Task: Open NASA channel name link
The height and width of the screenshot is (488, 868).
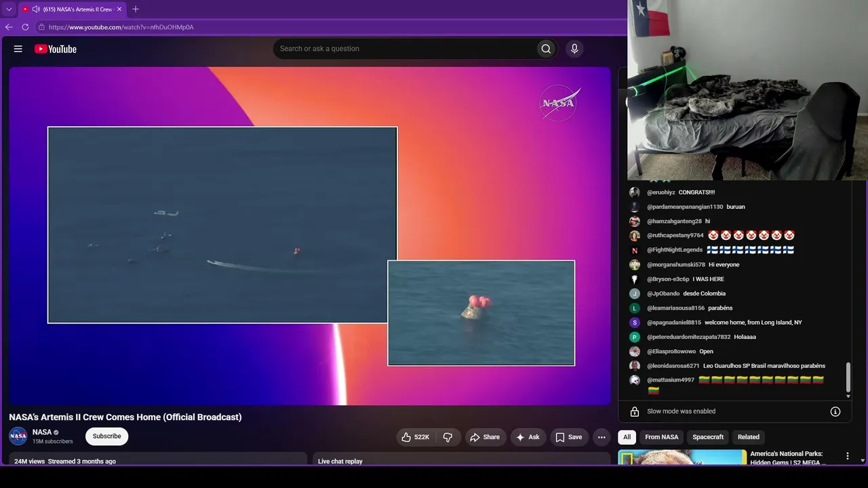Action: tap(42, 432)
